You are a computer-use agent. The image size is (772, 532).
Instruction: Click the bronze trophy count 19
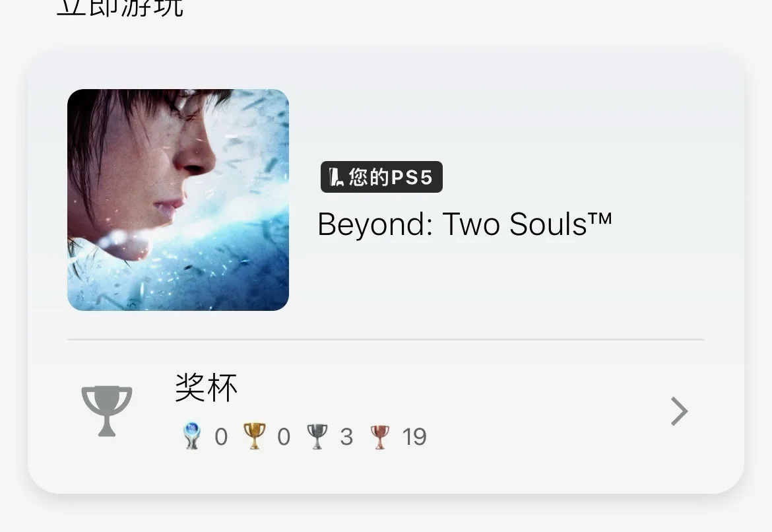[414, 437]
